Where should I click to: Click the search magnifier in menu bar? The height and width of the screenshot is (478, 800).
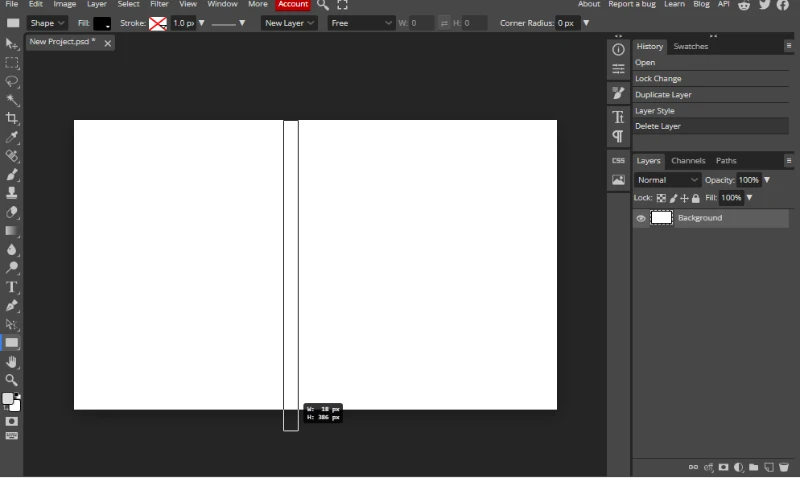[x=322, y=5]
